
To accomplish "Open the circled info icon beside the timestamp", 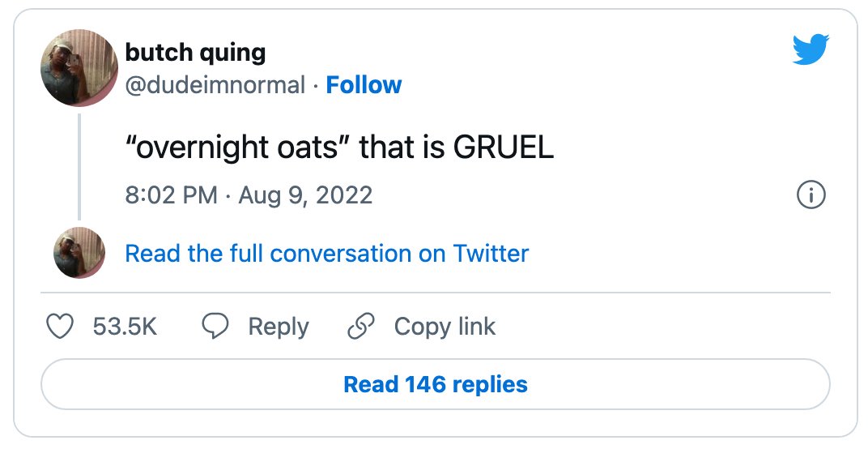I will point(811,195).
